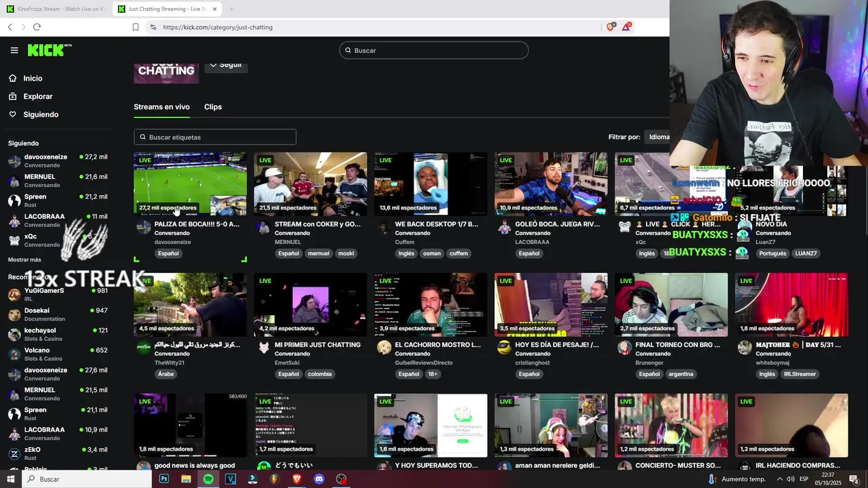Select the Streams en vivo tab

[161, 107]
